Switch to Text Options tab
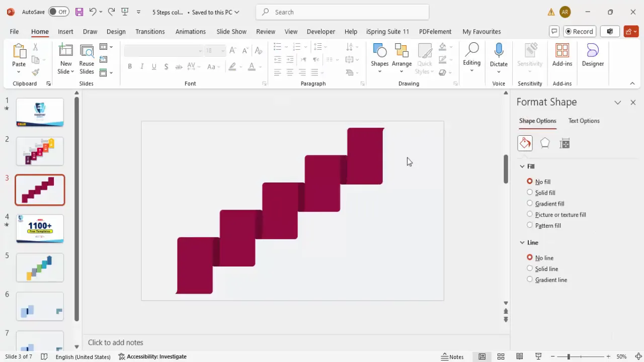 point(584,121)
